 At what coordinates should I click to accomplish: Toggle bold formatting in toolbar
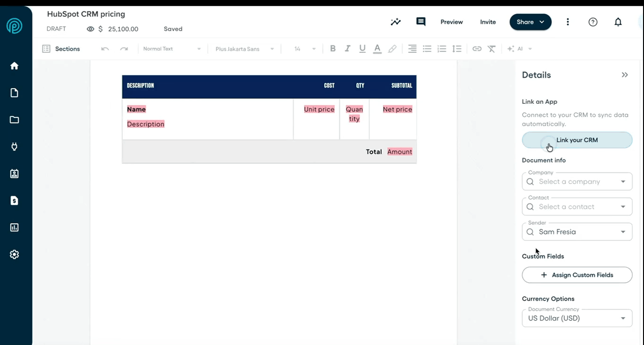click(x=333, y=49)
